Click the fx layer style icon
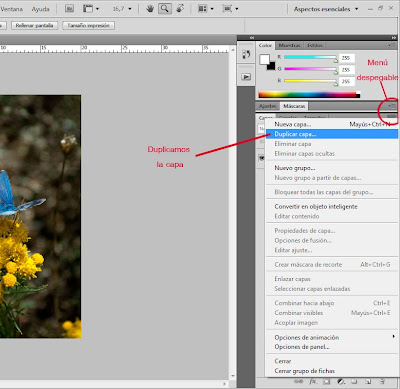Screen dimensions: 400x389 pos(312,381)
